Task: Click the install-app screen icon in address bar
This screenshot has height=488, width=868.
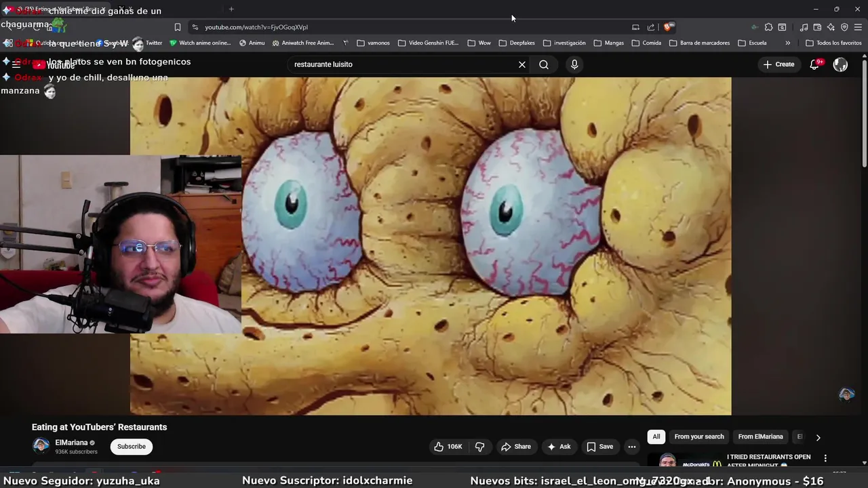Action: [635, 27]
